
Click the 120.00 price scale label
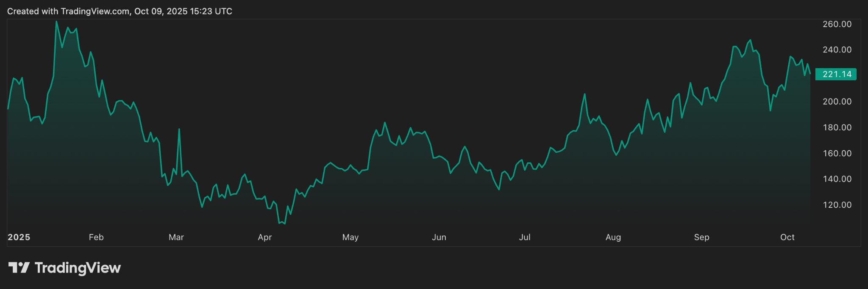(x=837, y=205)
